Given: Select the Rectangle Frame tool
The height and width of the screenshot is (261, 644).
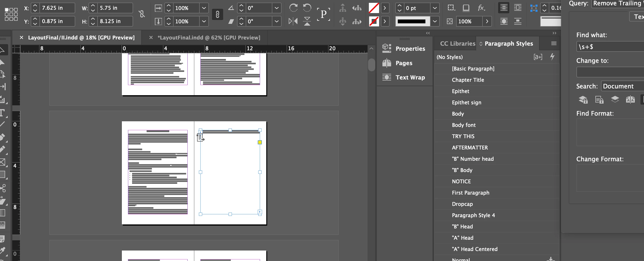Looking at the screenshot, I should tap(3, 162).
